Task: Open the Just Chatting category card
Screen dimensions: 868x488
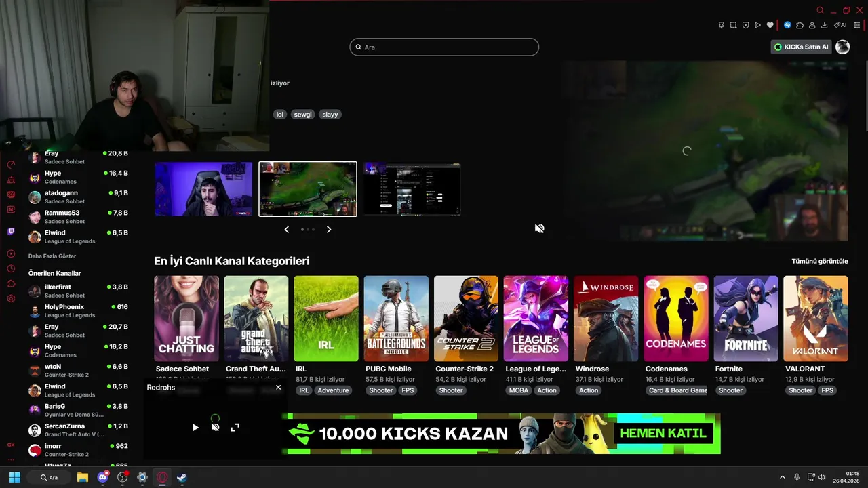Action: 186,319
